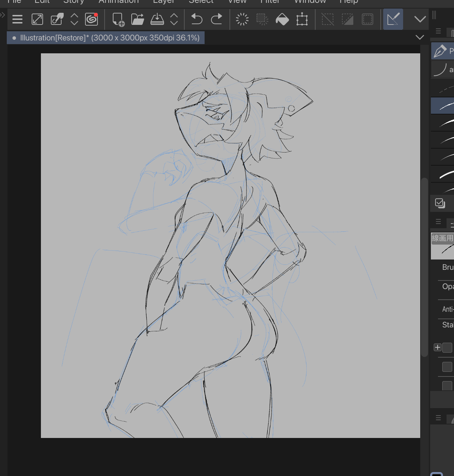This screenshot has height=476, width=454.
Task: Switch to the Illustration[Restore] canvas tab
Action: (106, 38)
